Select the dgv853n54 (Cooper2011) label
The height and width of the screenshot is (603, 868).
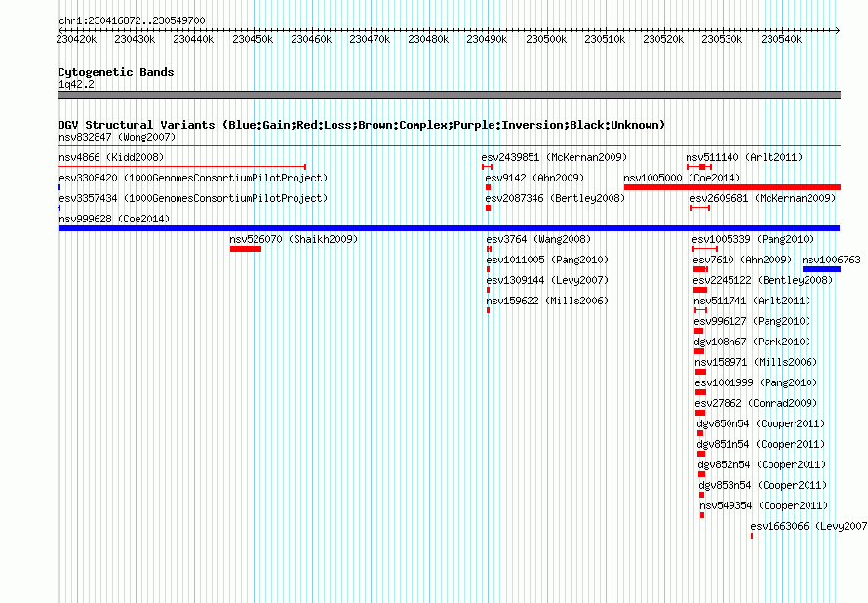pos(764,485)
